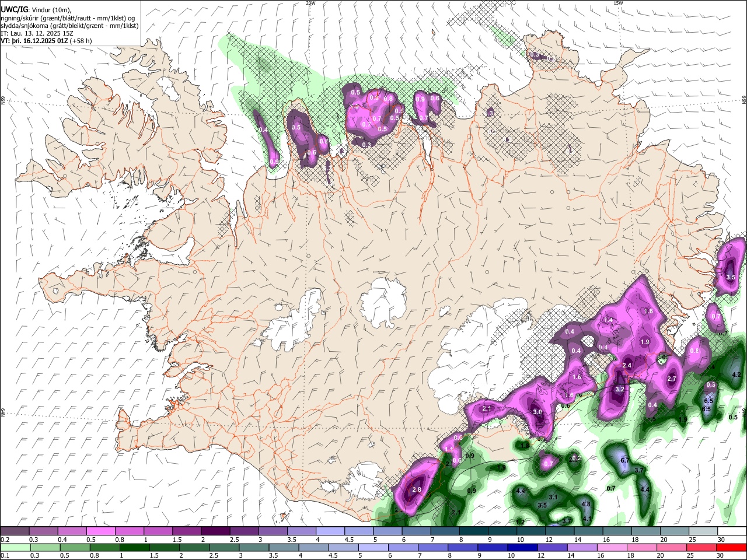Click the "IT: Lau. 13. 12. 2025 15Z" line
Image resolution: width=747 pixels, height=560 pixels.
pos(37,33)
